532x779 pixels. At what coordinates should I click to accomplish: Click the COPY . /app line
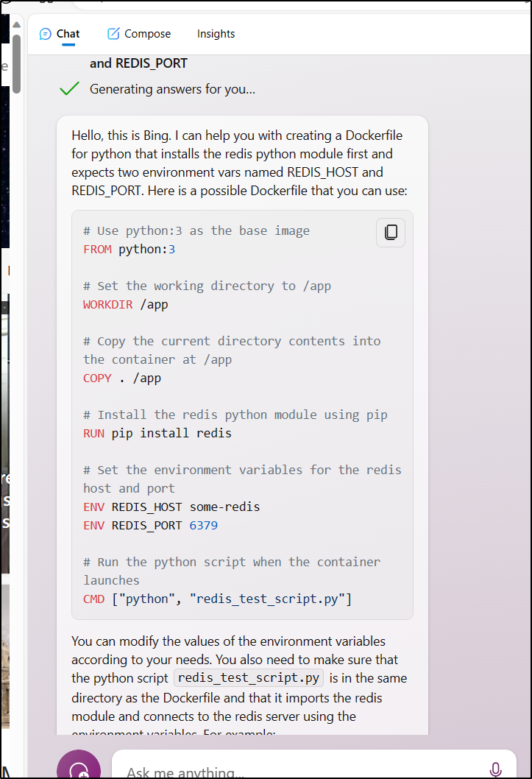(x=122, y=378)
